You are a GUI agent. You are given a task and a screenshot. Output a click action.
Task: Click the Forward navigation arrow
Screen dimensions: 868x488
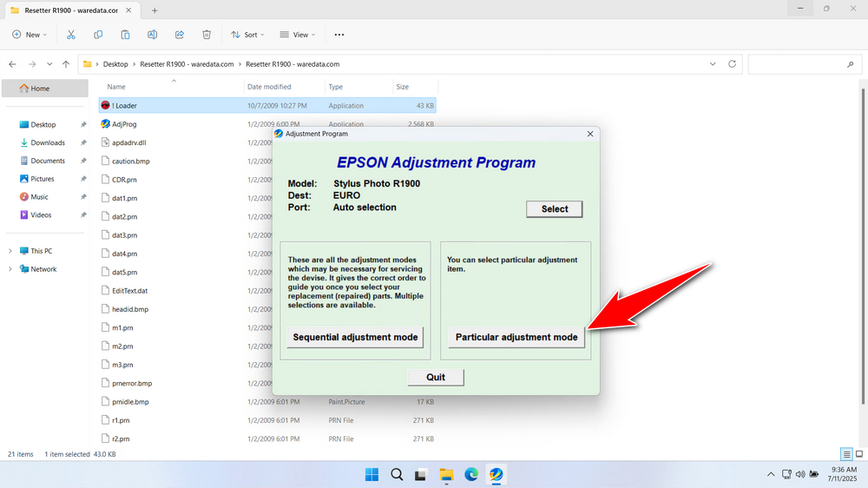tap(32, 64)
